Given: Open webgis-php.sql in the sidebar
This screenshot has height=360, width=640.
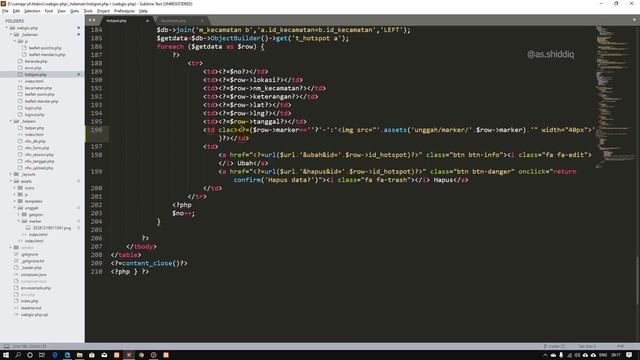Looking at the screenshot, I should pyautogui.click(x=34, y=315).
